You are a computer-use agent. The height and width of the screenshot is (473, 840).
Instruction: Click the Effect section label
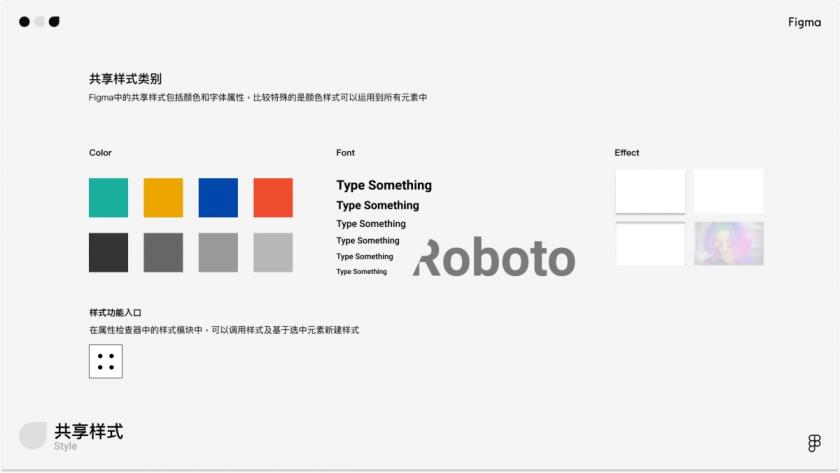(627, 153)
